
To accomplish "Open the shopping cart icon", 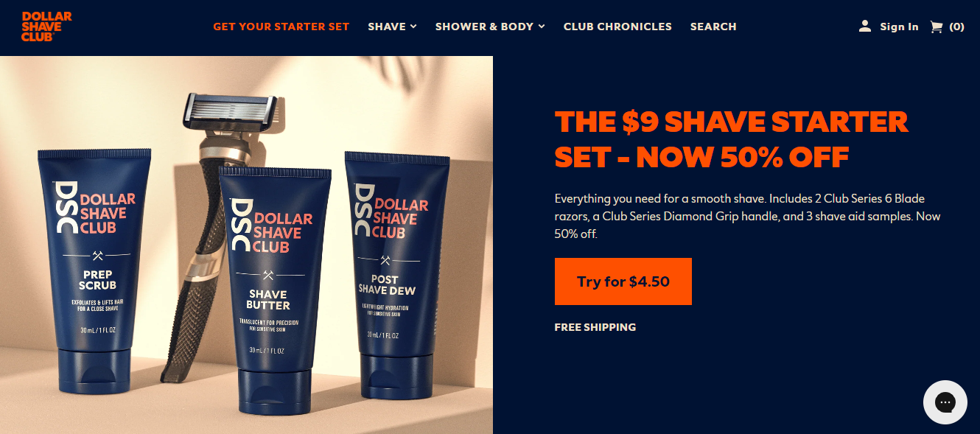I will click(937, 27).
